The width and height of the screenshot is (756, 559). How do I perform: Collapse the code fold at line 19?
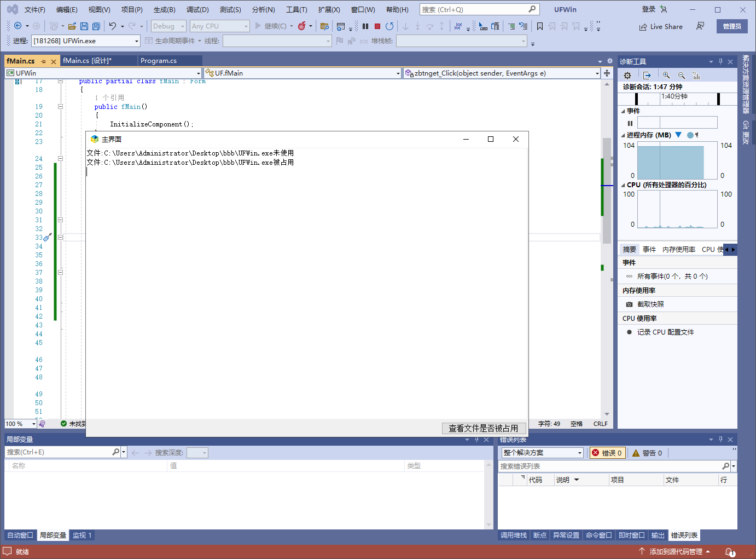60,107
